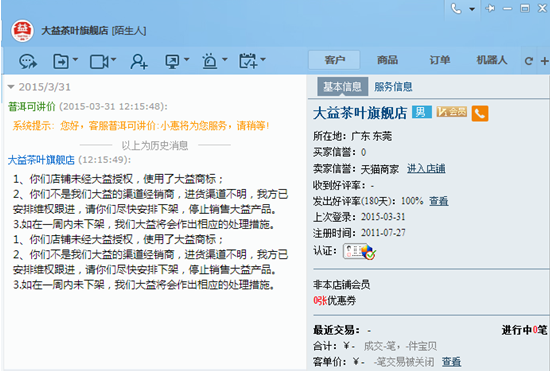The image size is (550, 371).
Task: Expand dropdown next to calendar icon
Action: (263, 60)
